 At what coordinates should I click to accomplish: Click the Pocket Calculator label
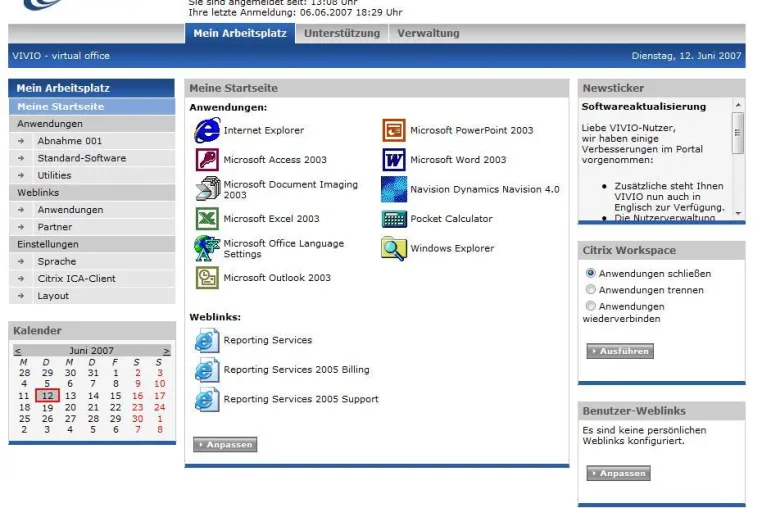click(x=451, y=219)
